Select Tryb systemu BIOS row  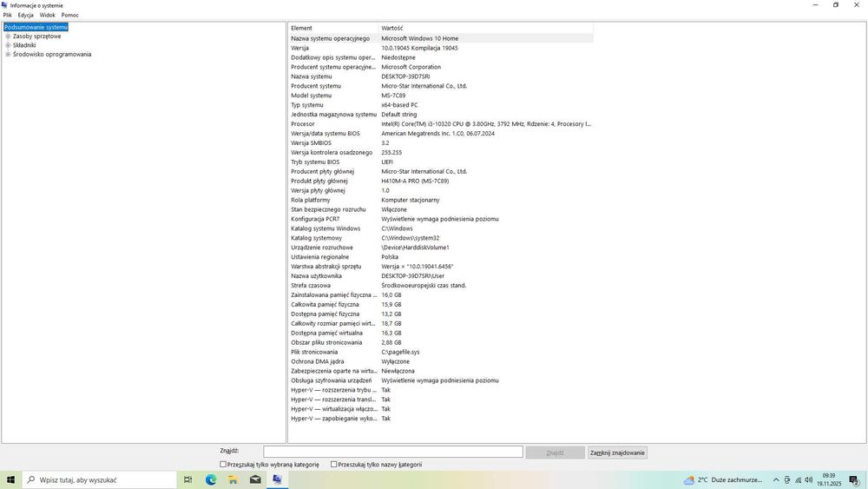point(441,162)
